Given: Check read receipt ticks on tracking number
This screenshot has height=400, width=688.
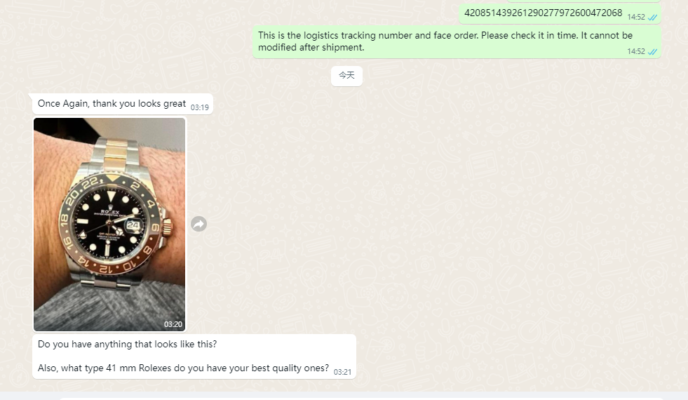Looking at the screenshot, I should coord(652,18).
